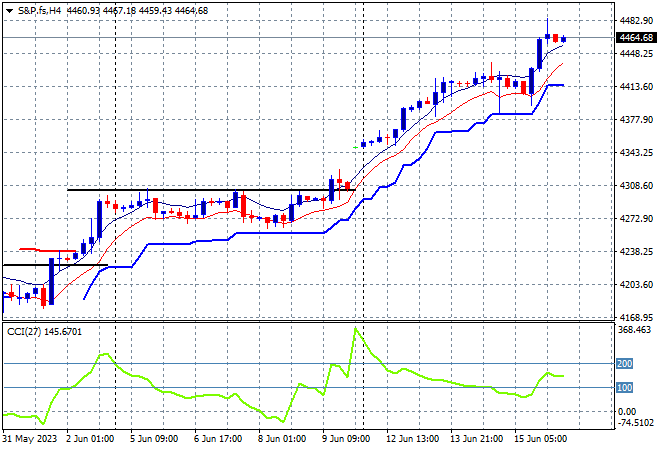Click the 9 Jun 09:00 time label

pyautogui.click(x=346, y=439)
